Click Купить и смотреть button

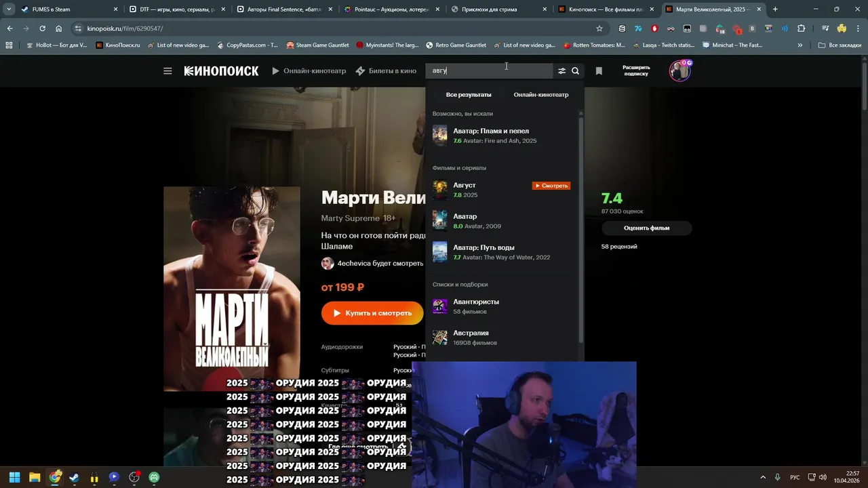(372, 313)
